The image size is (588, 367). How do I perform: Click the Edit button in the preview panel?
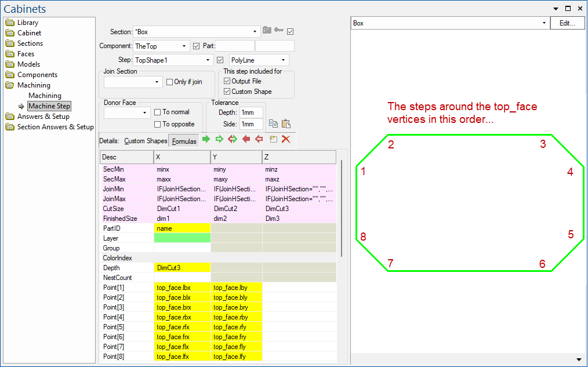[567, 23]
